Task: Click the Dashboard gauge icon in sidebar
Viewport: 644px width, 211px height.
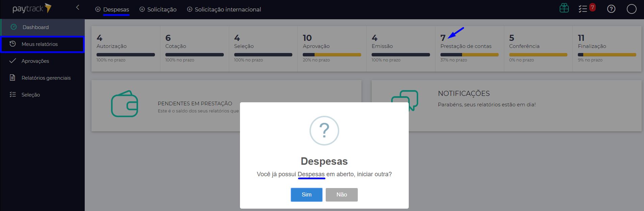Action: tap(14, 27)
